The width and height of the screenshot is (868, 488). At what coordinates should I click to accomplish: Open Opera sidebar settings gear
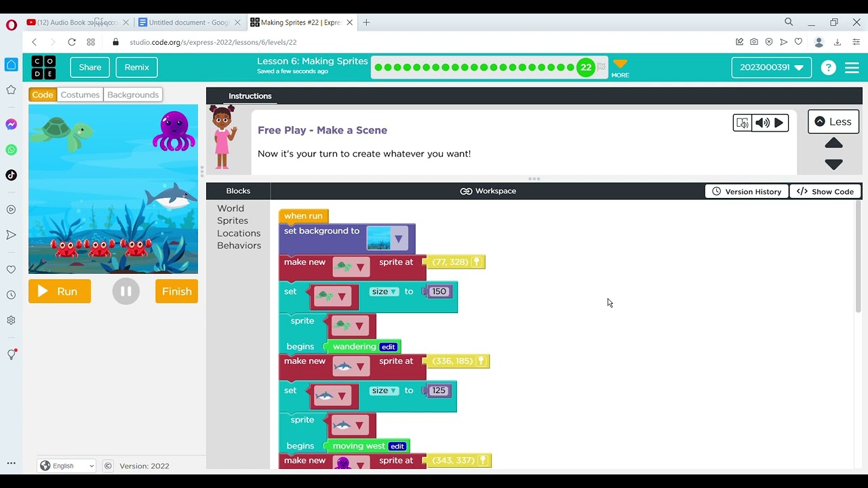[11, 320]
